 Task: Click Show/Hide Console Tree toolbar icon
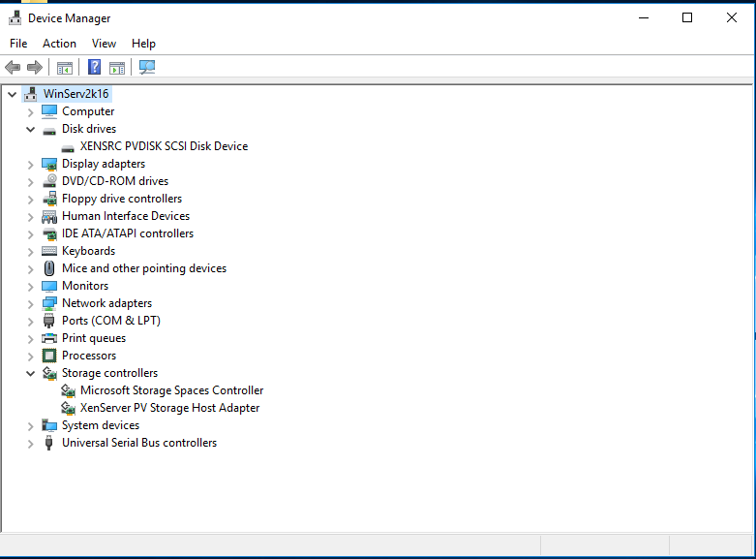coord(65,68)
